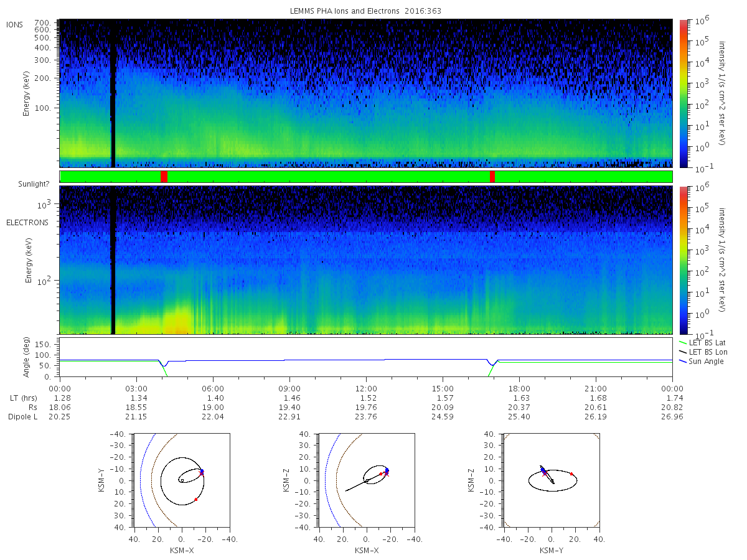Click the 15:00 time axis label

coord(443,389)
